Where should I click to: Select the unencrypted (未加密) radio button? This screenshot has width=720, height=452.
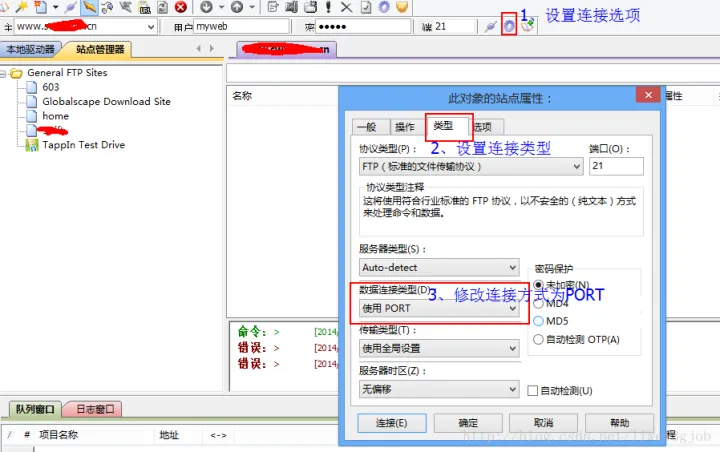(x=538, y=285)
